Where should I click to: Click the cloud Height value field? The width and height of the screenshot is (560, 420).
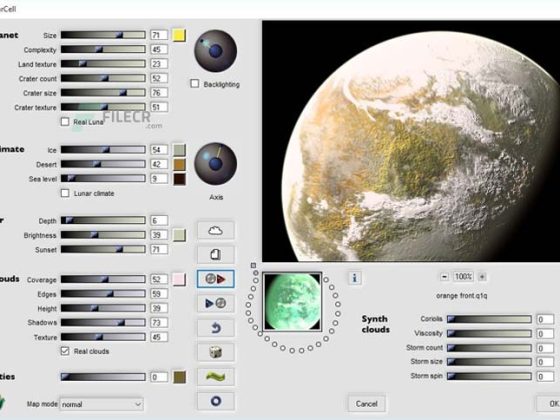(159, 308)
